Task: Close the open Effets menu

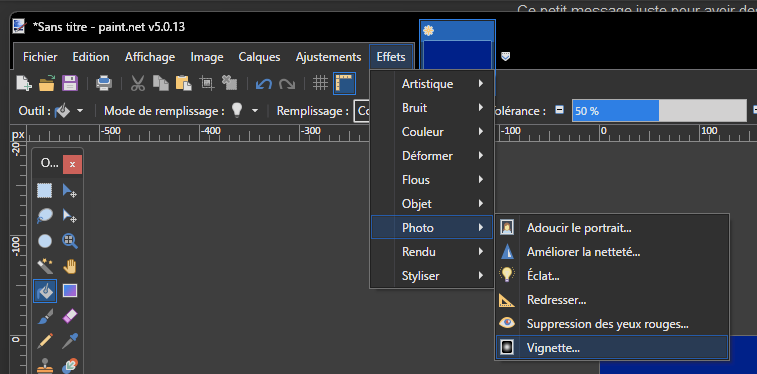Action: (391, 57)
